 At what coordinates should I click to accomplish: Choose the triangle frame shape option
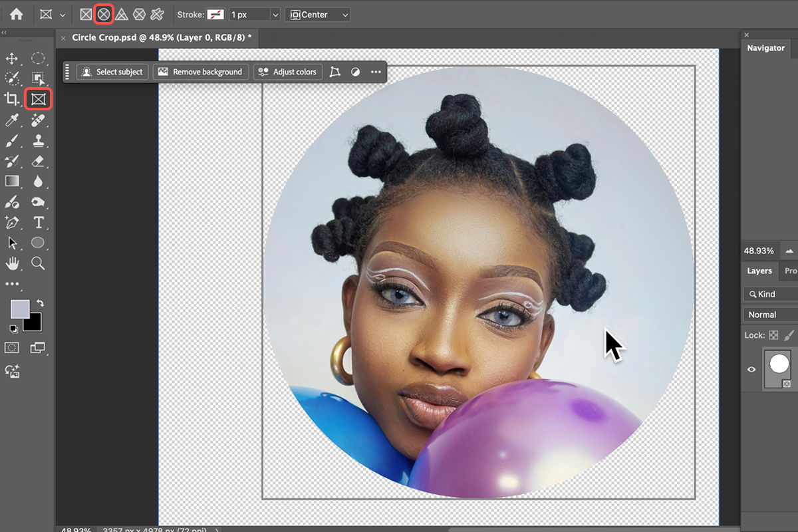[x=121, y=14]
